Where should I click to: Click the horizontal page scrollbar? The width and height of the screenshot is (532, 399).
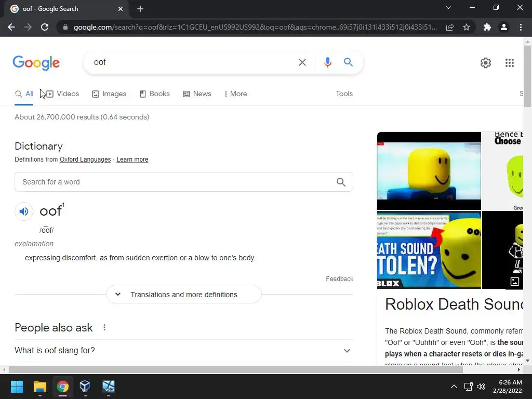235,369
